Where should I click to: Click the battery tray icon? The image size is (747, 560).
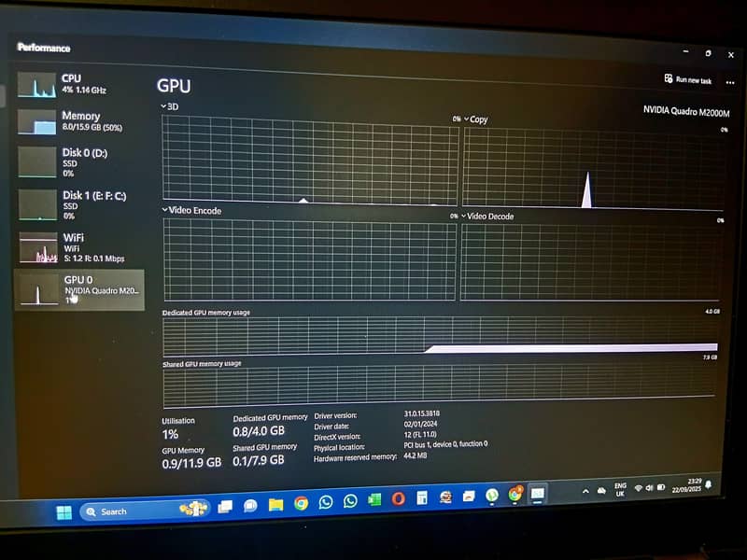point(661,487)
